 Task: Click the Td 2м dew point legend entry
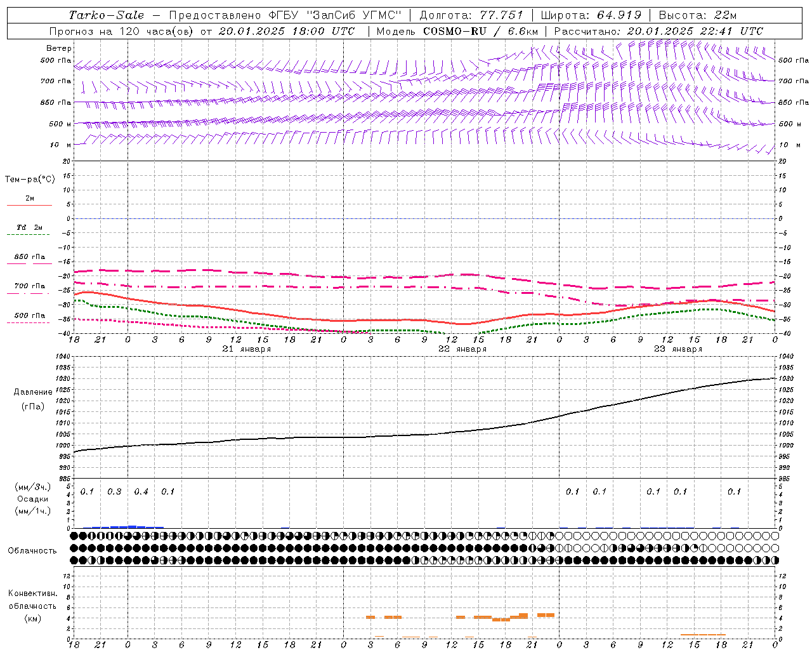click(x=29, y=227)
